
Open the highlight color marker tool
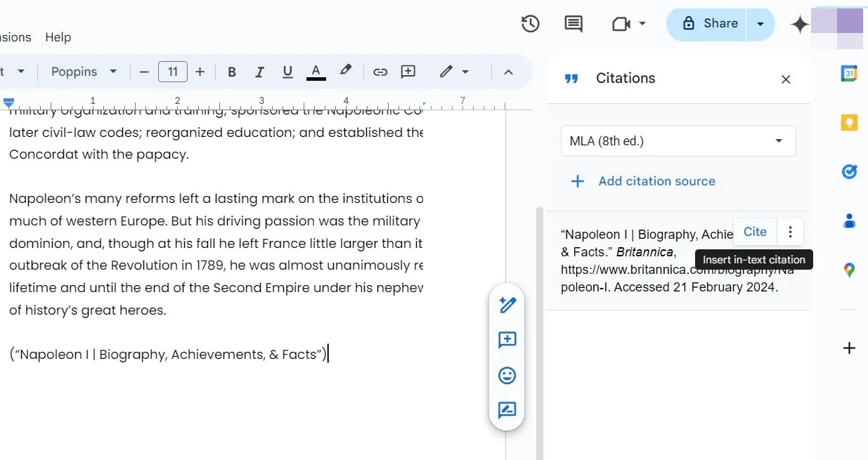[345, 71]
